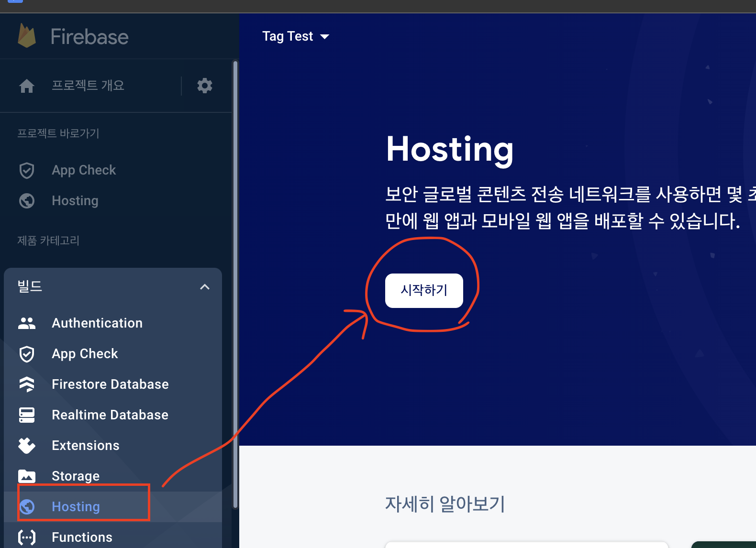
Task: Click the Functions brackets icon
Action: [27, 537]
